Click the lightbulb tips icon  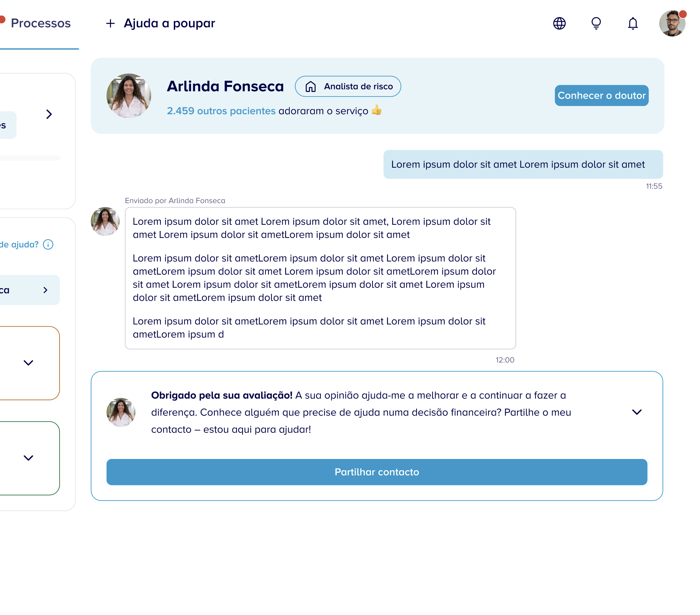(x=596, y=23)
